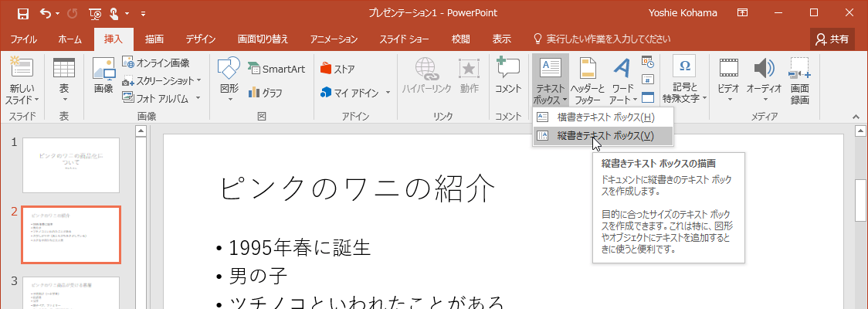Click the ハイパーリンク button

tap(426, 75)
